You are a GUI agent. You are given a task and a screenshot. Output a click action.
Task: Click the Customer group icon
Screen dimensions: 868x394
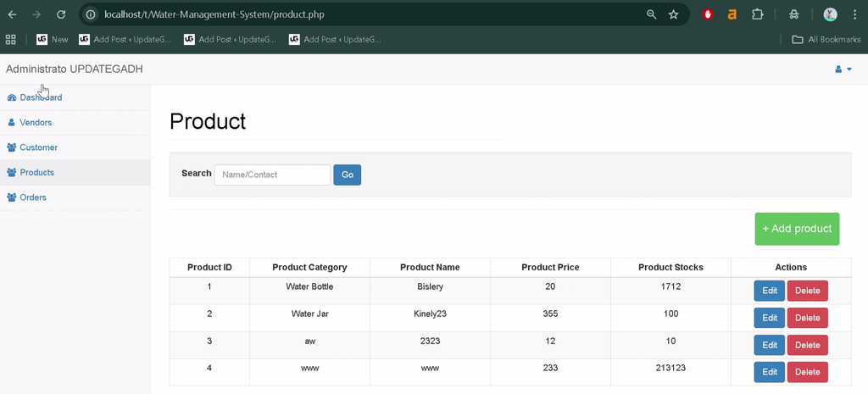click(x=12, y=147)
